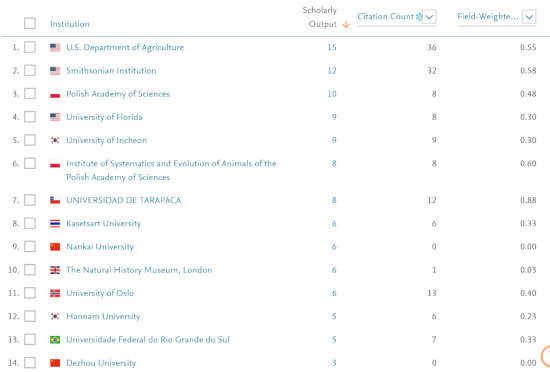Screen dimensions: 550x372
Task: Open the Citation Count settings gear
Action: click(x=418, y=16)
